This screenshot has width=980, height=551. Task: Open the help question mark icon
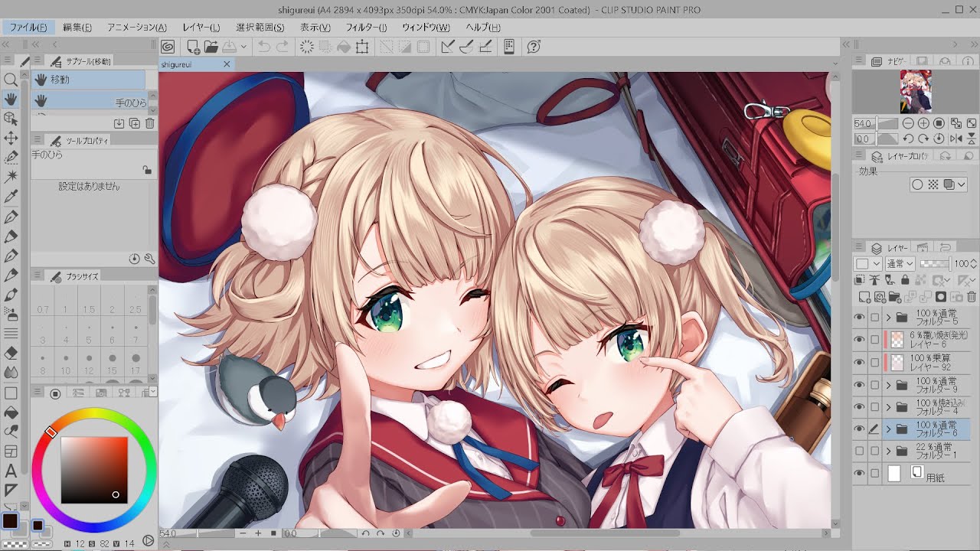534,47
